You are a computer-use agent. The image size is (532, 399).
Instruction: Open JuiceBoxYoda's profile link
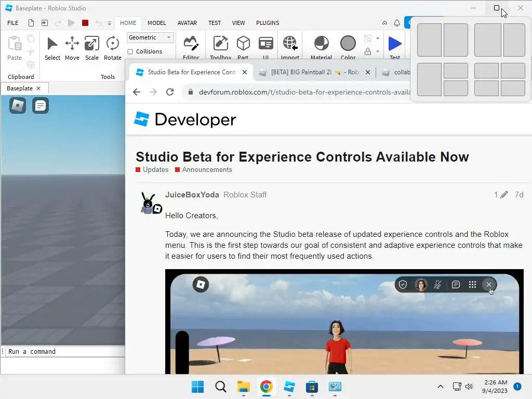click(x=192, y=195)
